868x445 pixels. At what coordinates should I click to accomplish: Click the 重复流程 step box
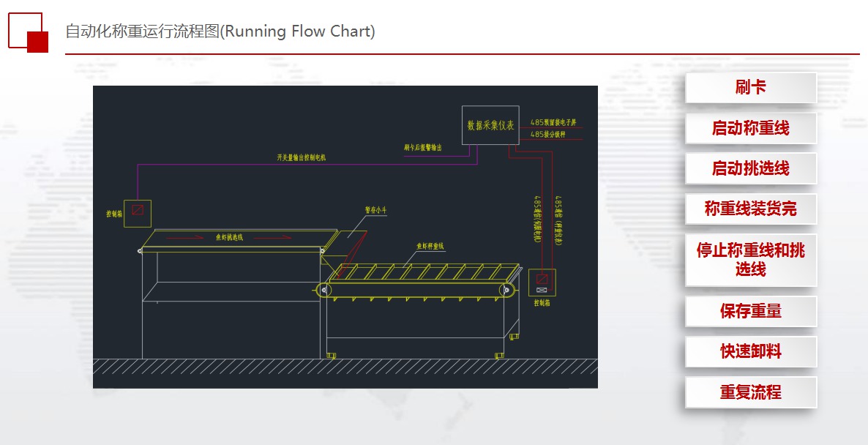[751, 392]
